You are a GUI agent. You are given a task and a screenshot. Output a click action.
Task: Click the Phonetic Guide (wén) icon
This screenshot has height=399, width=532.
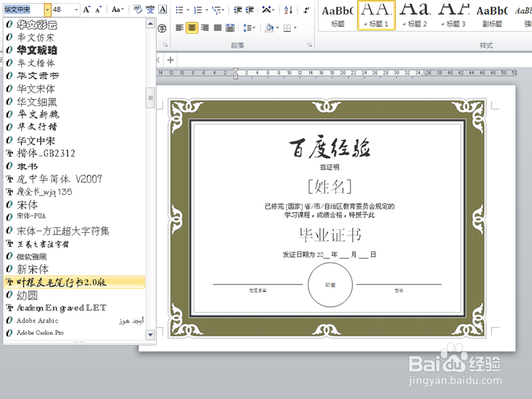[150, 9]
